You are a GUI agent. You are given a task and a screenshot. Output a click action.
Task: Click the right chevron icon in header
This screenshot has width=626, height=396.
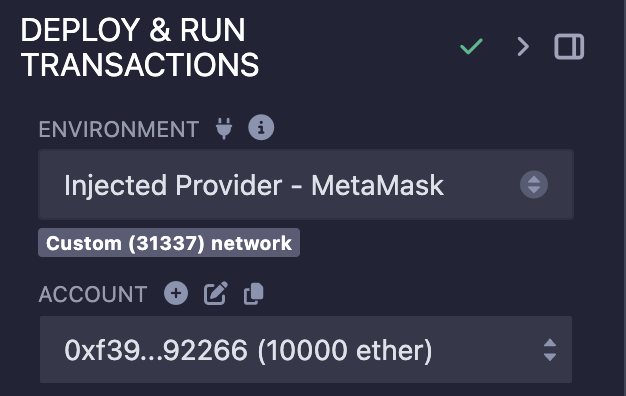pos(523,47)
